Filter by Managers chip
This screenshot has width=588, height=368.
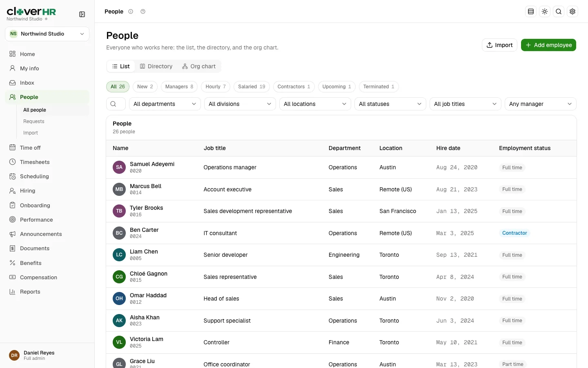[x=179, y=87]
